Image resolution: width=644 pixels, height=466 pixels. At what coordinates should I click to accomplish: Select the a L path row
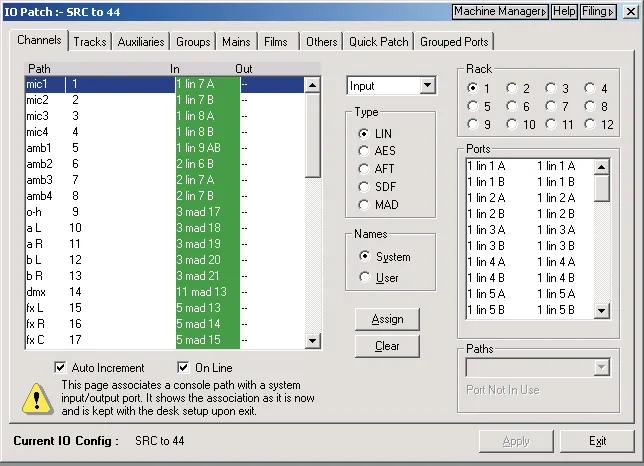(164, 228)
